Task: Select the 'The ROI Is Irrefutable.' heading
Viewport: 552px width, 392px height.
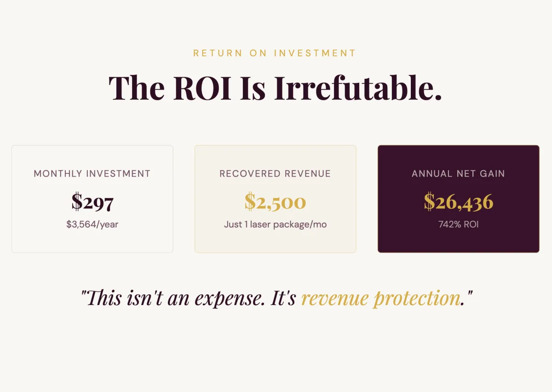Action: point(275,87)
